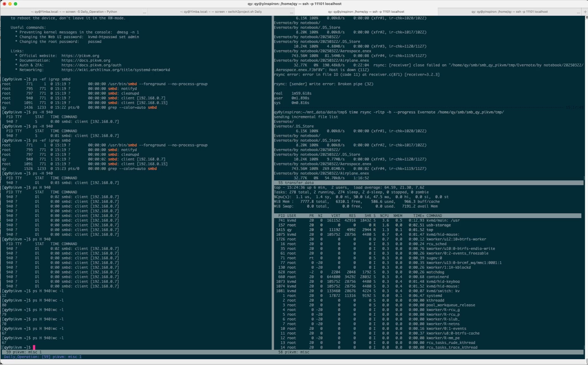Minimize the terminal using the yellow button
The image size is (588, 365).
coord(10,4)
